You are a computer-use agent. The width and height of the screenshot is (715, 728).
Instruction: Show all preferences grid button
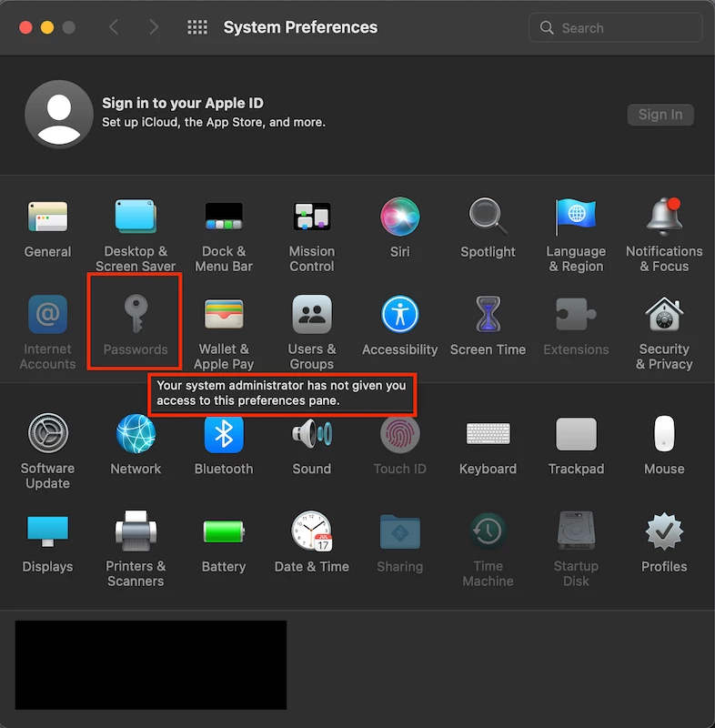coord(197,27)
